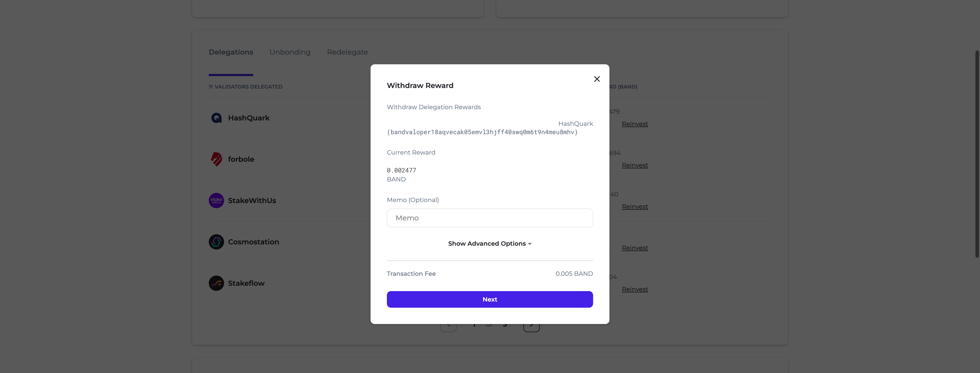Click the forbole validator logo

[x=216, y=159]
